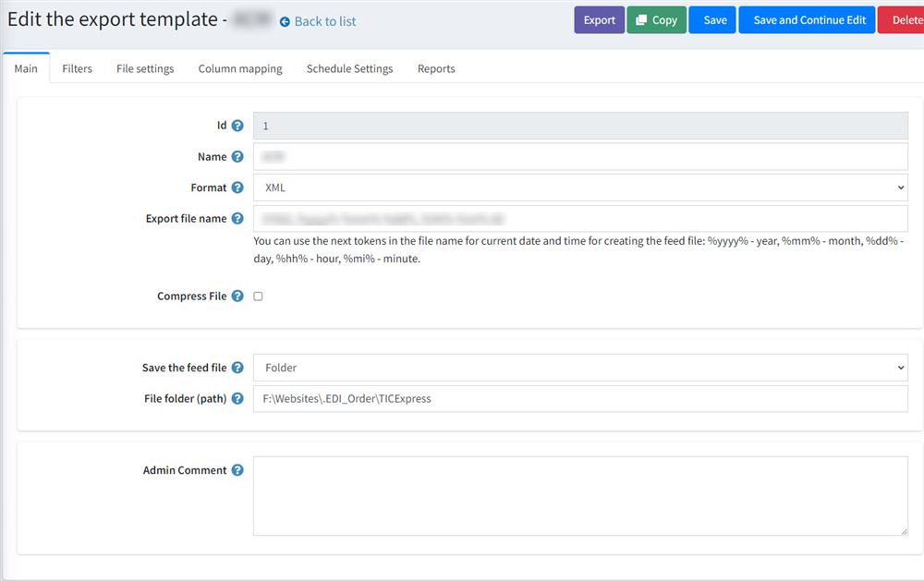Viewport: 924px width, 581px height.
Task: Click the Save button
Action: point(712,20)
